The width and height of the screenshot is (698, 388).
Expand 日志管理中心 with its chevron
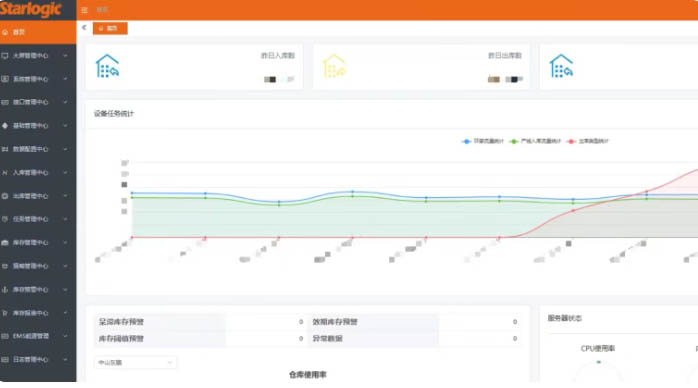point(65,360)
